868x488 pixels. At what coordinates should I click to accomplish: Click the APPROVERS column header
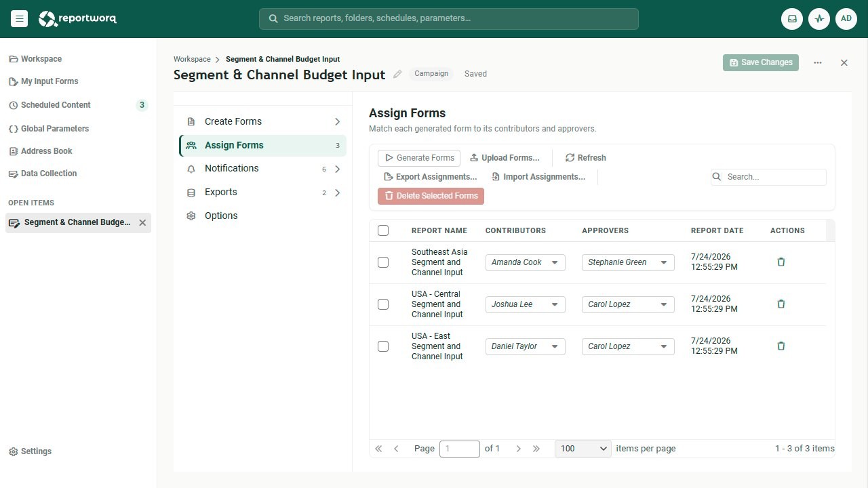pos(606,230)
